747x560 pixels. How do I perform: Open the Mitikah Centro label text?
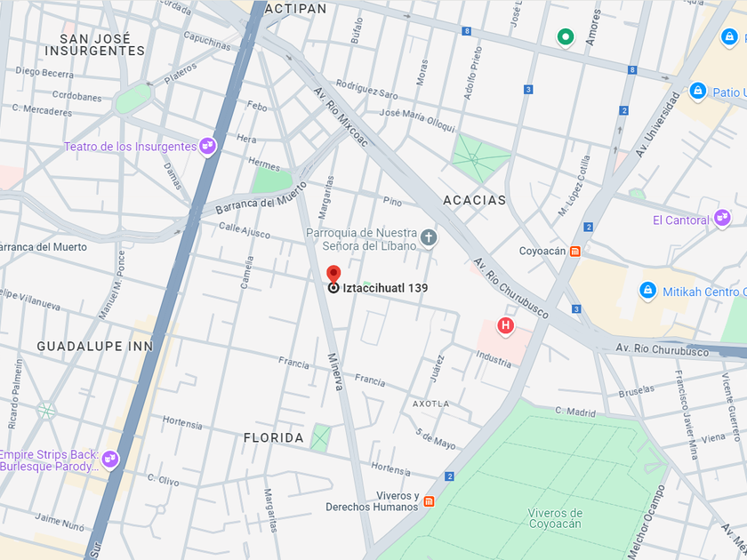click(704, 292)
